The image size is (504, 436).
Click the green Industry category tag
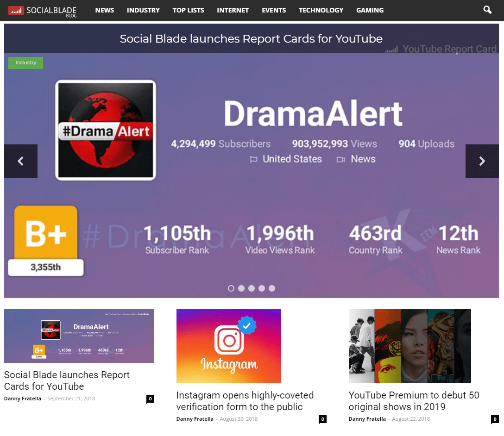25,62
